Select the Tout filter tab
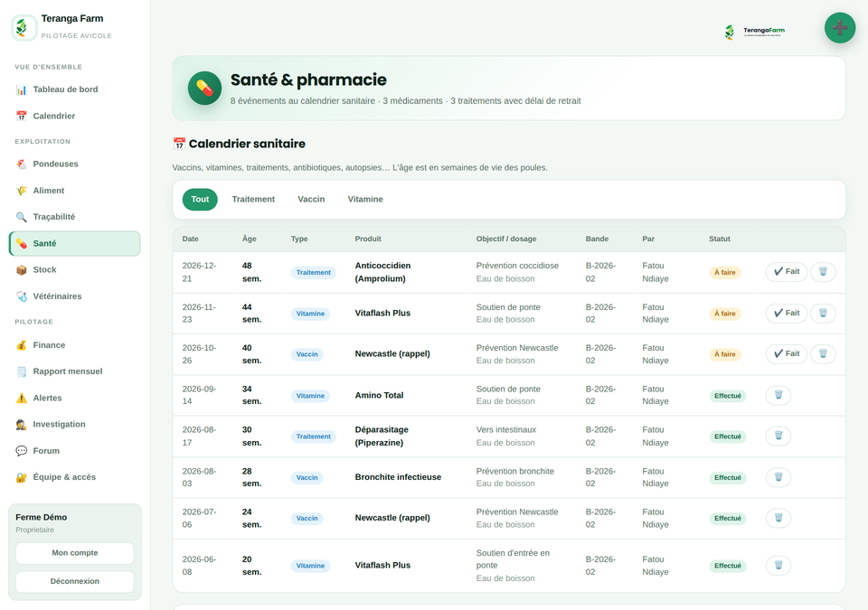This screenshot has width=868, height=610. click(200, 200)
